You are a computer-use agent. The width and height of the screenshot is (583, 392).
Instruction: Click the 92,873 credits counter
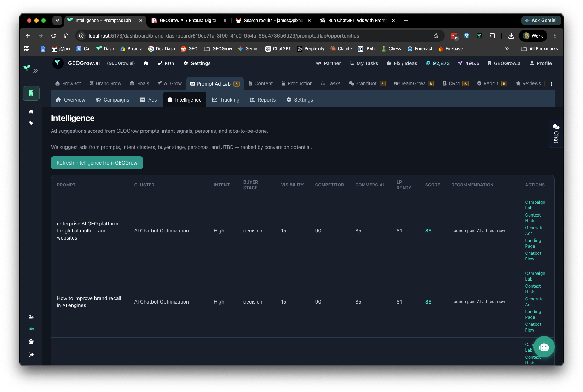point(438,63)
